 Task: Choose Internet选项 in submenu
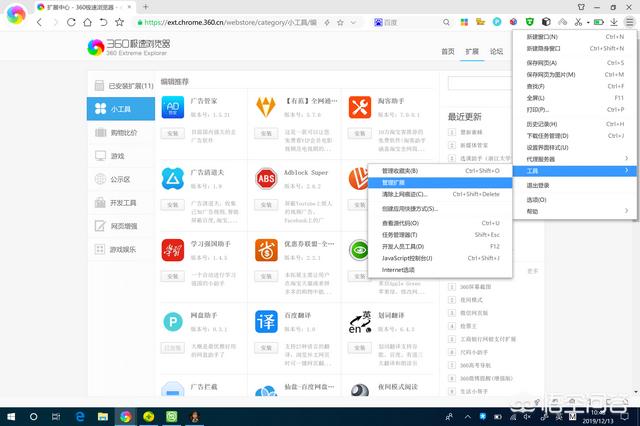pos(440,270)
